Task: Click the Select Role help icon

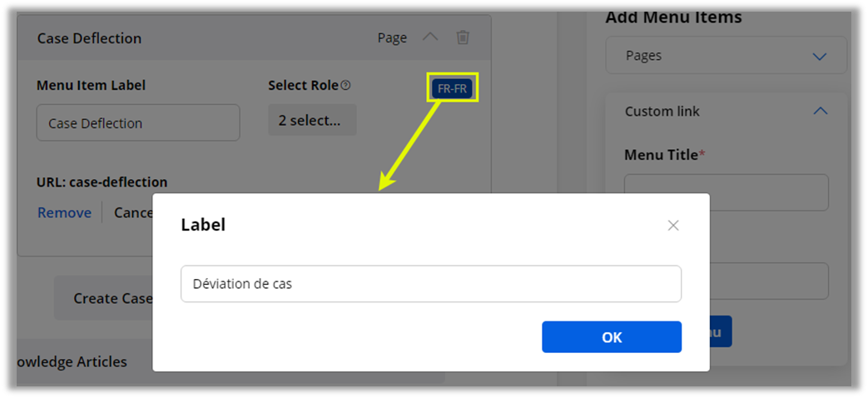Action: [x=346, y=85]
